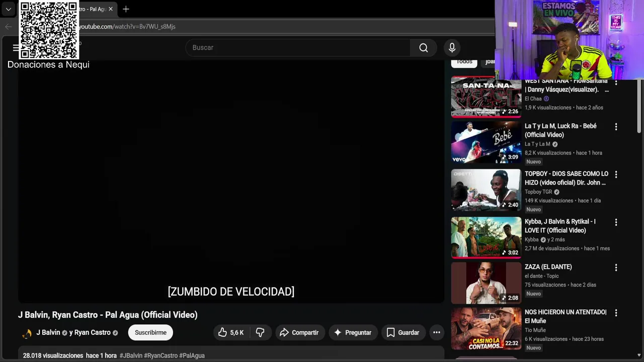644x362 pixels.
Task: Open the J Balvin channel avatar
Action: point(27,333)
